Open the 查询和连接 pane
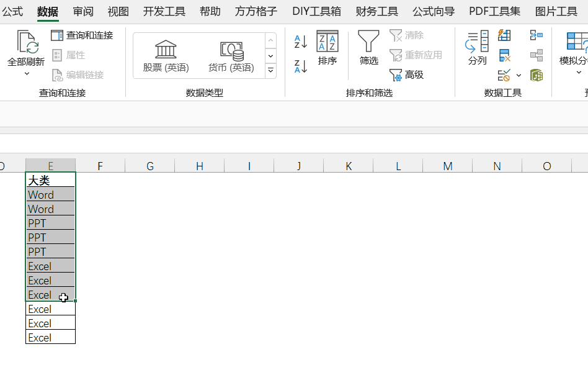Viewport: 588px width, 380px height. tap(82, 35)
